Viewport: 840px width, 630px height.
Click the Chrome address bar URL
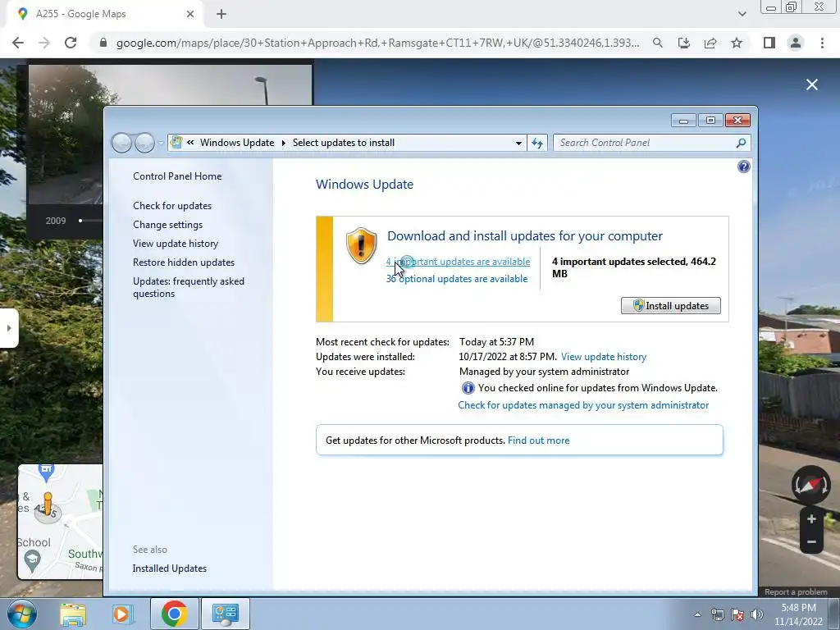coord(377,43)
